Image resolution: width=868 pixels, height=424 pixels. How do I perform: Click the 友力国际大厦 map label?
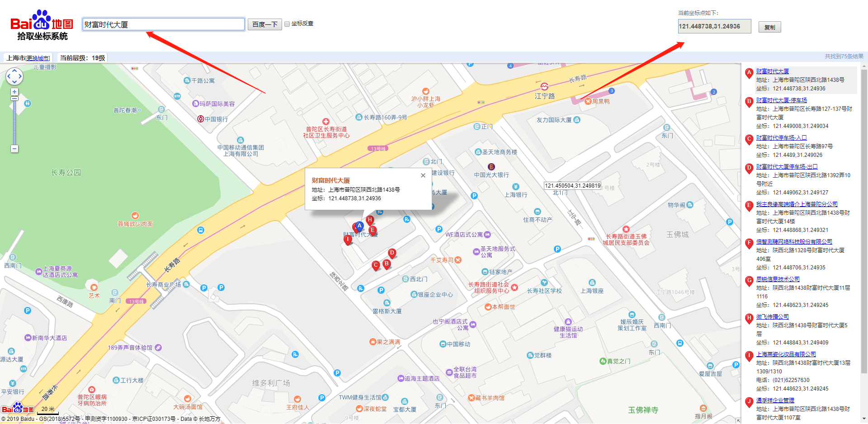pos(554,120)
